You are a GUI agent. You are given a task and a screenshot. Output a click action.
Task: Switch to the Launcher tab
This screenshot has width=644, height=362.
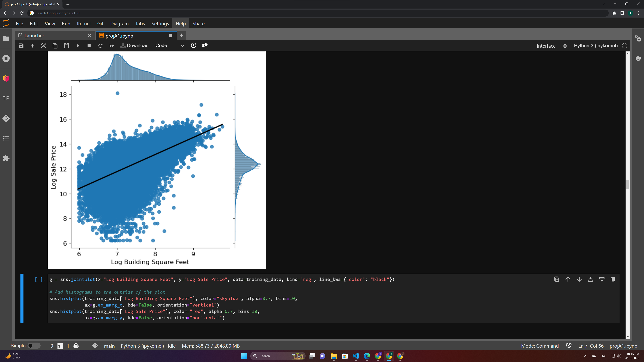coord(55,36)
